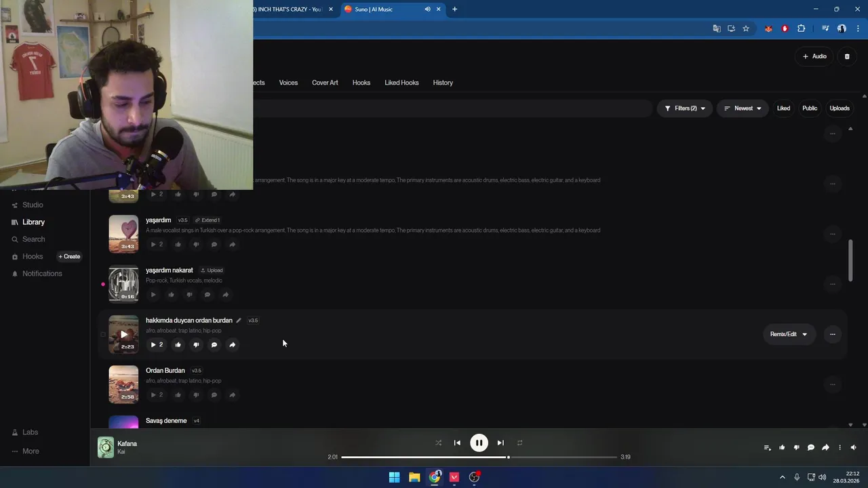
Task: Open Remix/Edit dropdown for hakkımda duycan
Action: [x=789, y=334]
